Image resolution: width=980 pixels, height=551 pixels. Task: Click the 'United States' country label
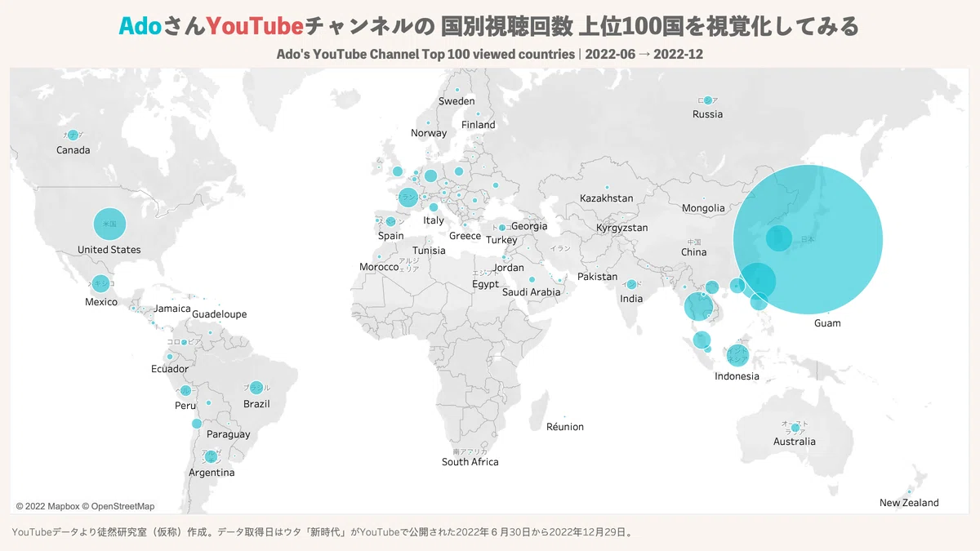[109, 250]
